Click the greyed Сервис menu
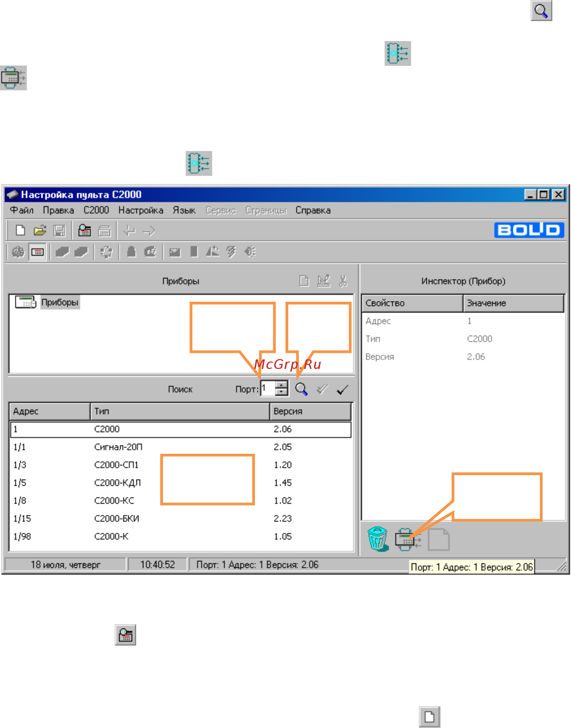The height and width of the screenshot is (728, 571). (x=221, y=210)
